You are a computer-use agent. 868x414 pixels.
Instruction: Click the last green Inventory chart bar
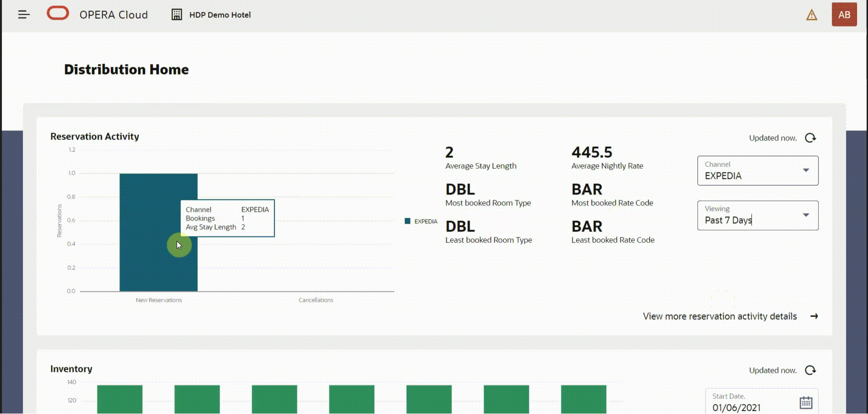[x=584, y=399]
